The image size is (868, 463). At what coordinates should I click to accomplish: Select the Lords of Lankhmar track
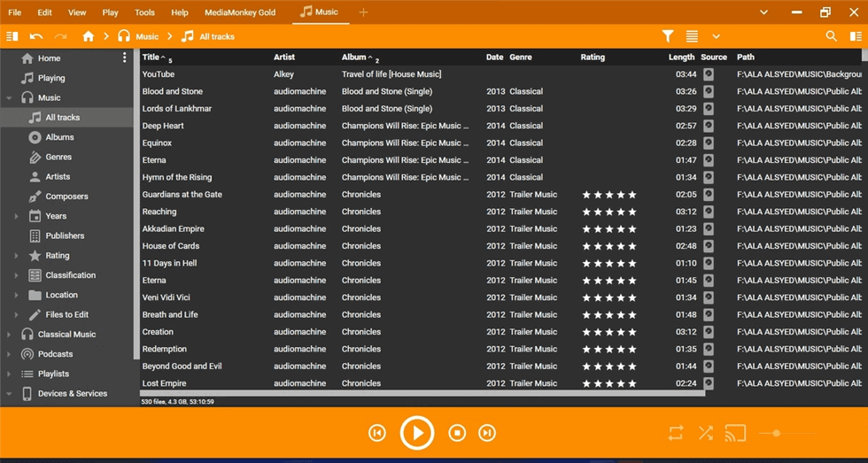(501, 109)
